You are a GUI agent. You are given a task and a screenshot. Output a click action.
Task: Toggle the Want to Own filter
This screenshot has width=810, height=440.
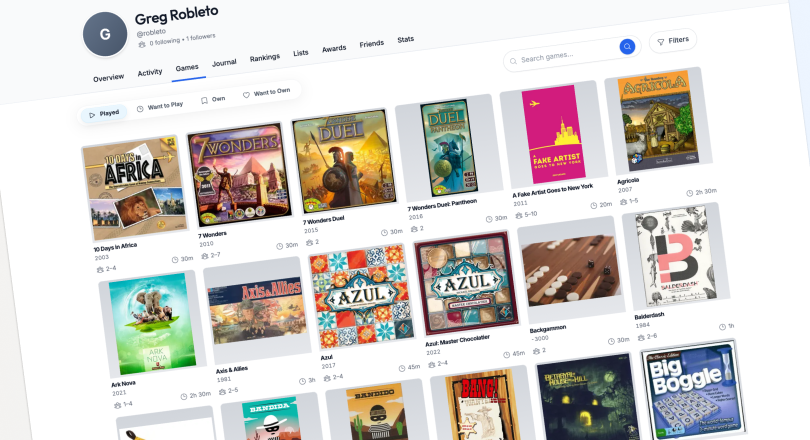click(x=266, y=93)
